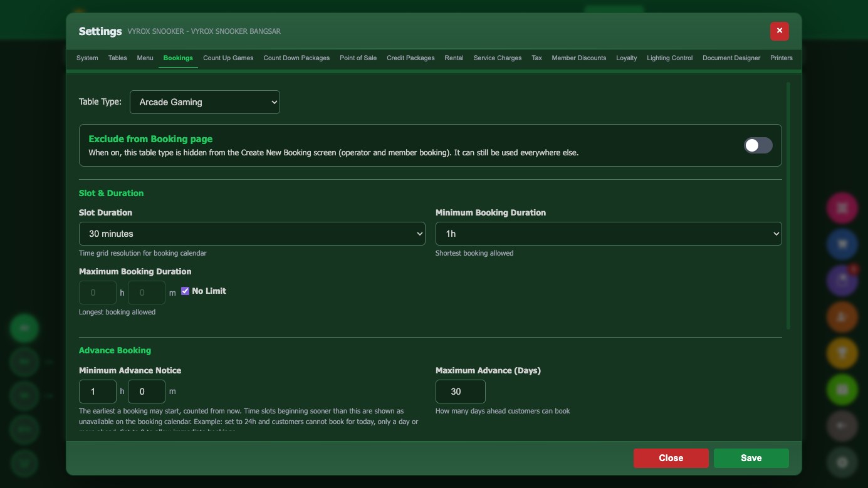Select the Bookings tab
The width and height of the screenshot is (868, 488).
pos(178,58)
